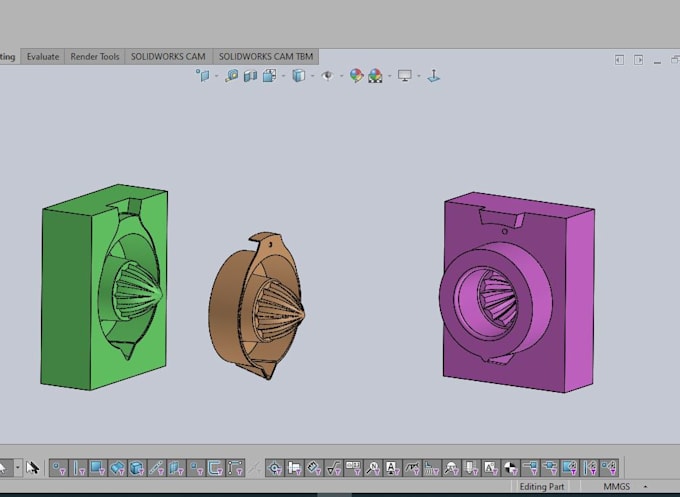Click the Edit Appearance color ball icon
This screenshot has width=680, height=497.
point(356,76)
